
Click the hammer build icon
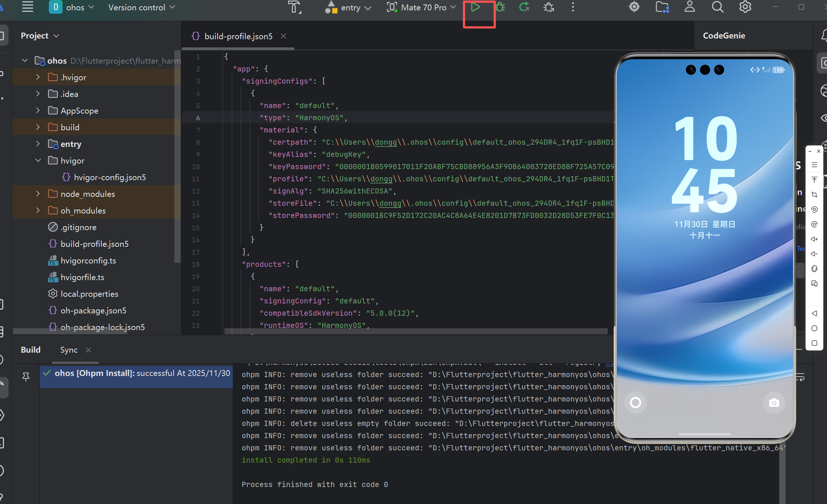295,7
